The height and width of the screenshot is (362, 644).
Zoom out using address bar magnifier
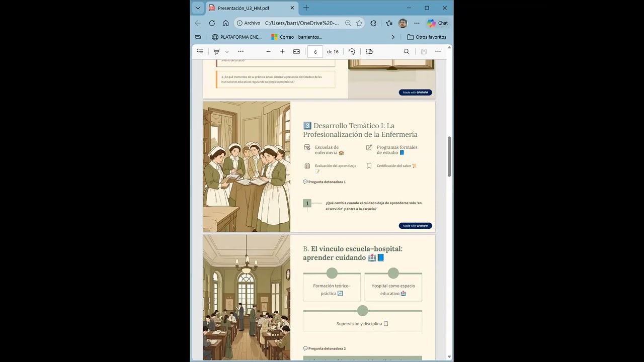[x=348, y=23]
